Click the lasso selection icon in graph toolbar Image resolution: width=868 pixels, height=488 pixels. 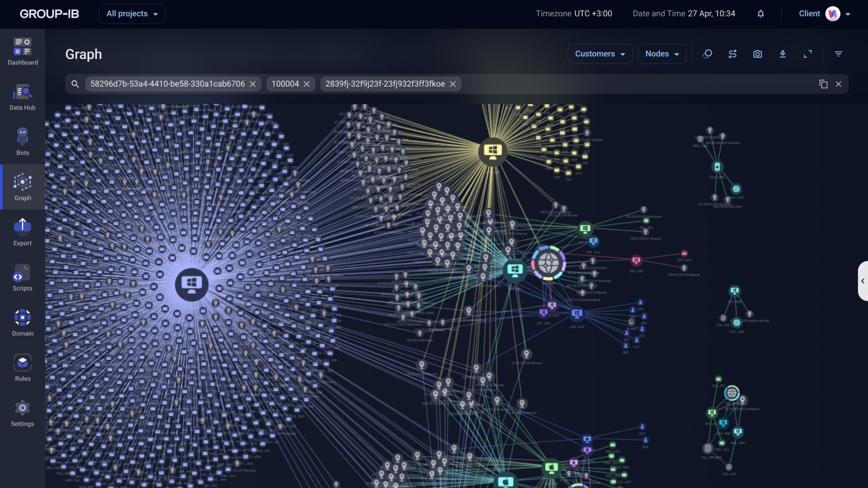click(707, 54)
